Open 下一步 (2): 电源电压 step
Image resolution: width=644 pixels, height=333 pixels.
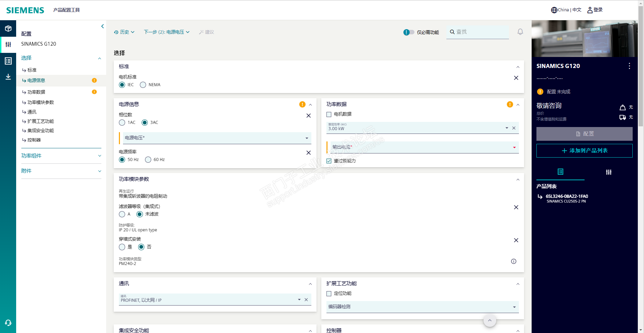pyautogui.click(x=167, y=32)
